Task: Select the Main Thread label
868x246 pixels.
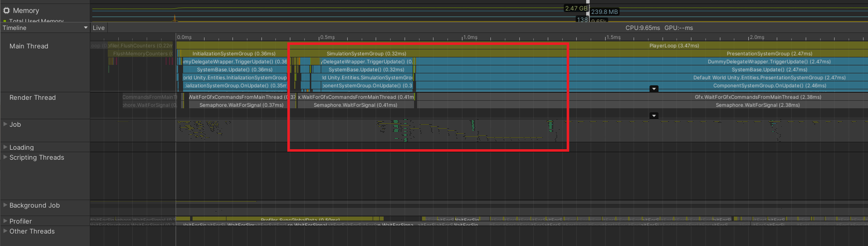Action: point(29,46)
